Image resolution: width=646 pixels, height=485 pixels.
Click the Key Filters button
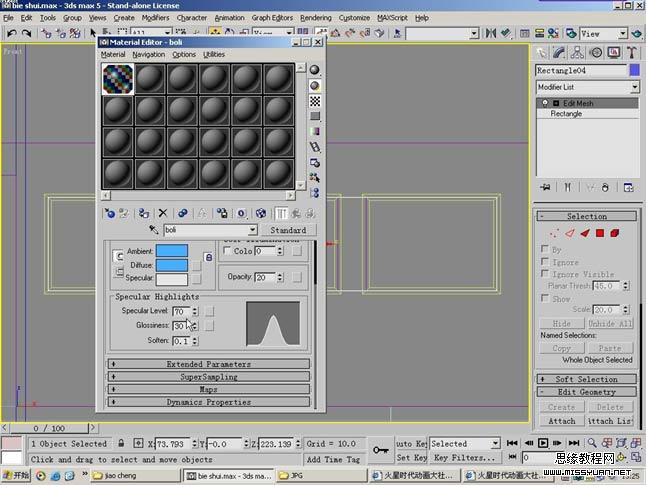coord(464,457)
